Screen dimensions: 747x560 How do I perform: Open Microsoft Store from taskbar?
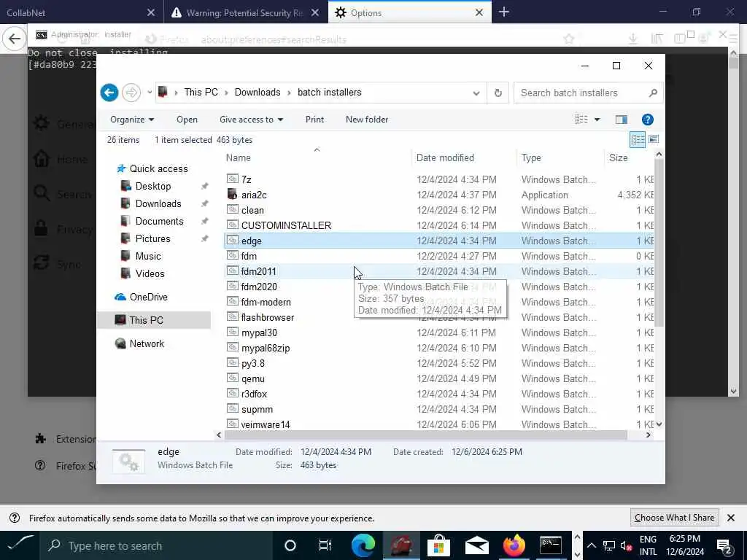(438, 545)
